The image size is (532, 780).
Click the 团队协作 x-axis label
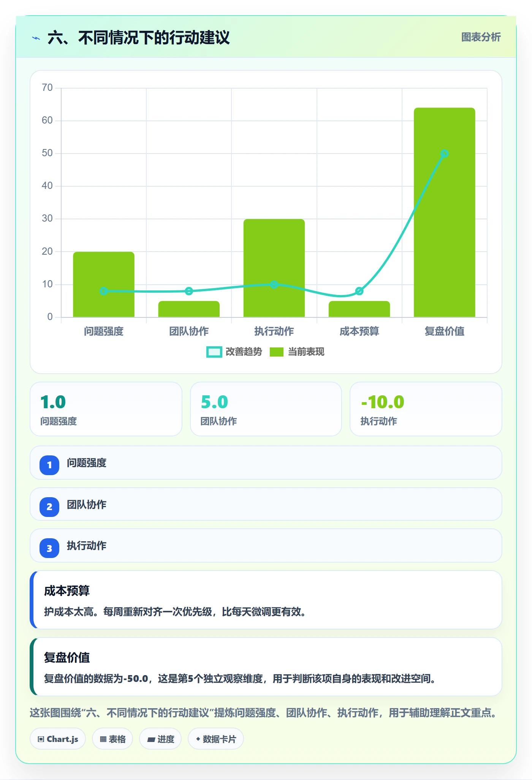tap(189, 331)
